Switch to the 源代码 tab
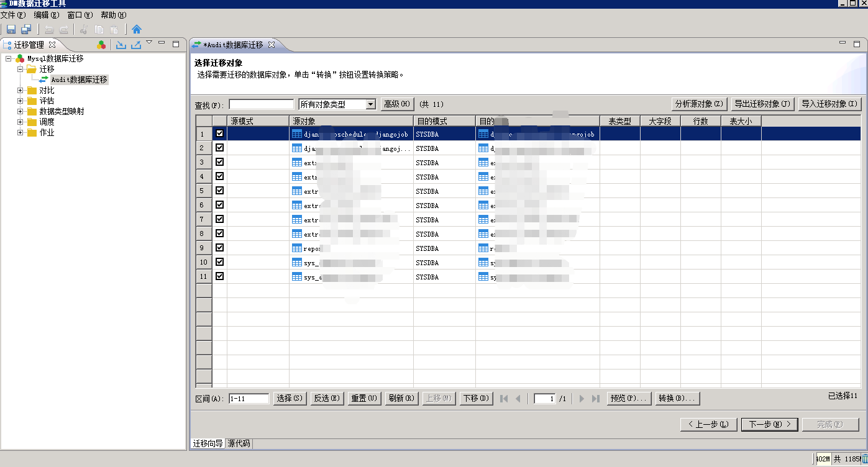Image resolution: width=868 pixels, height=467 pixels. (x=239, y=443)
